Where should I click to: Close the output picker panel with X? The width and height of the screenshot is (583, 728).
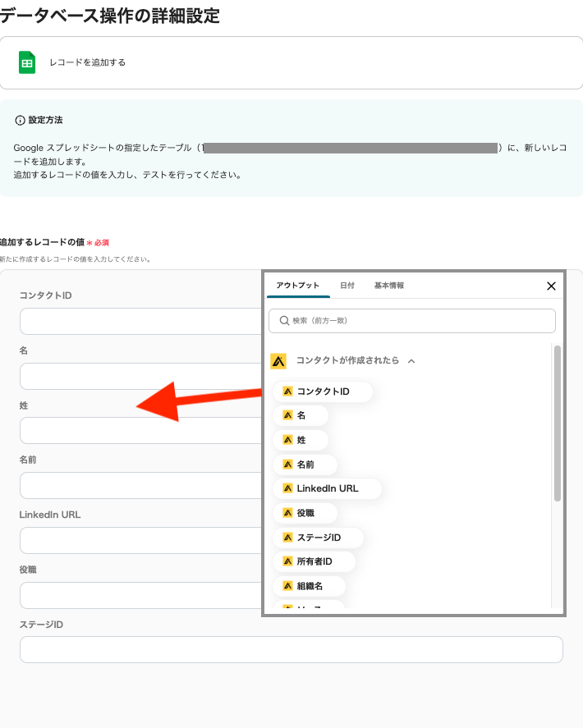click(551, 286)
